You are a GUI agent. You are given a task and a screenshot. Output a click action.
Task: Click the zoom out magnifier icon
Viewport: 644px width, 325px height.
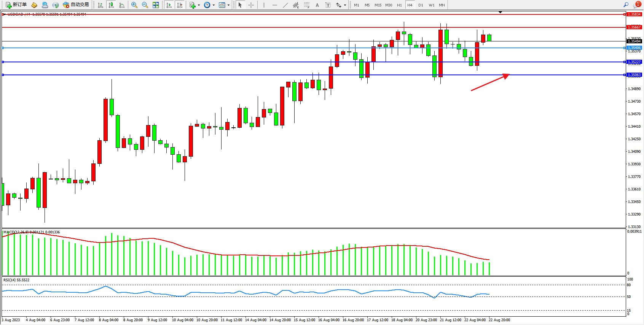[145, 5]
